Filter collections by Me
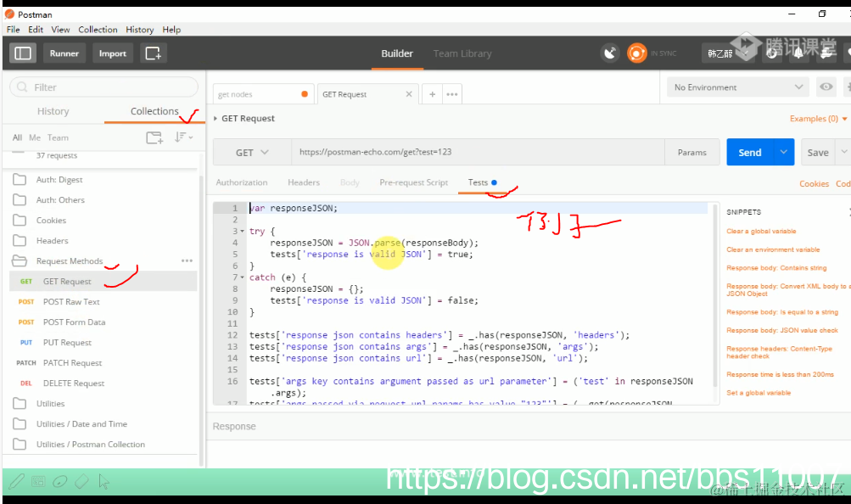This screenshot has height=504, width=851. coord(35,137)
